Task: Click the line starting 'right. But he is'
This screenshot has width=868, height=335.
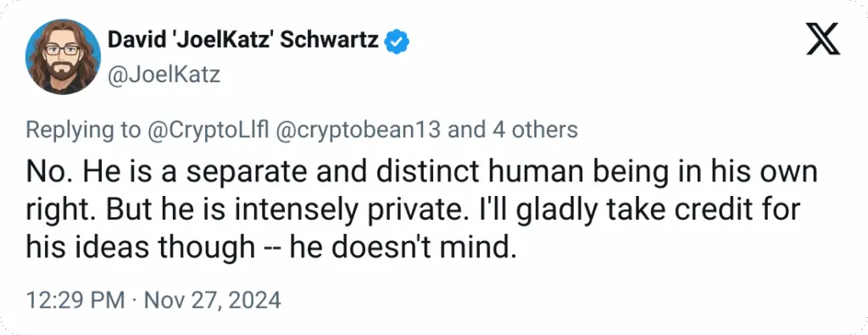Action: coord(414,211)
